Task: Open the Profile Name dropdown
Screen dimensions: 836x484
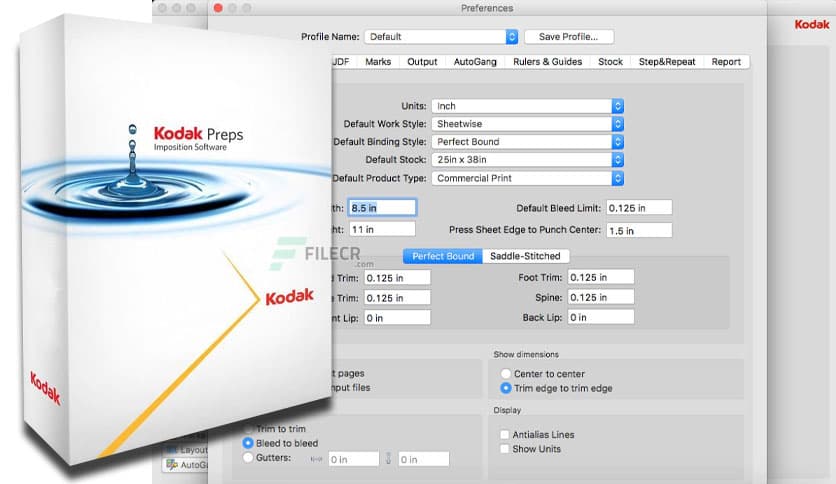Action: click(441, 37)
